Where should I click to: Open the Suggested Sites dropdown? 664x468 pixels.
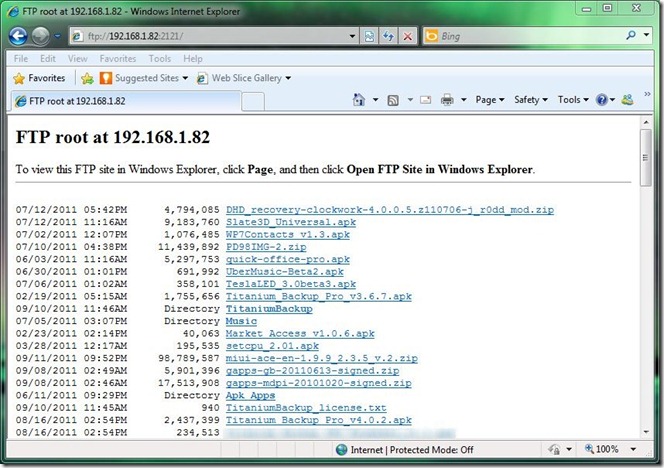coord(144,78)
